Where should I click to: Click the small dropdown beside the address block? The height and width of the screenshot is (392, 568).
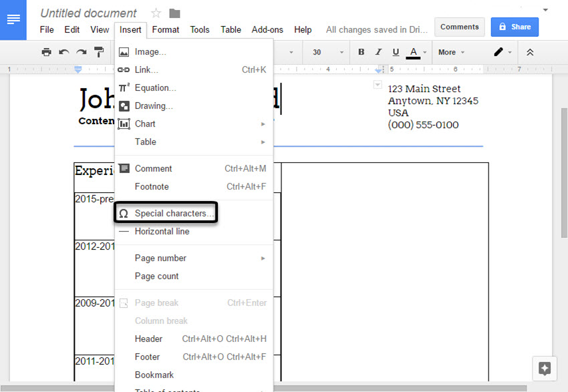pyautogui.click(x=378, y=85)
